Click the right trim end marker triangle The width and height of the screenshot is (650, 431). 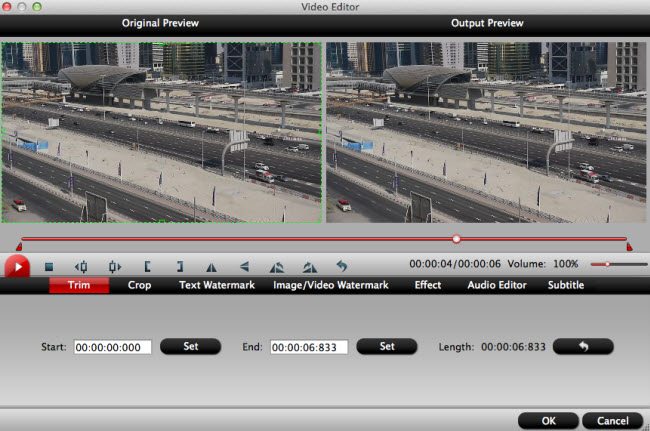pyautogui.click(x=629, y=247)
